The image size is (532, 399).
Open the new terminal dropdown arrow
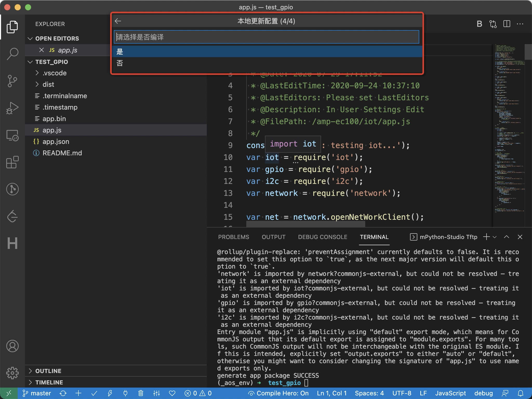495,237
